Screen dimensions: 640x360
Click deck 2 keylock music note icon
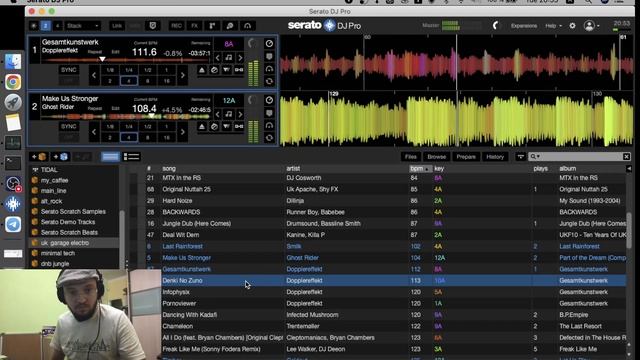(229, 114)
